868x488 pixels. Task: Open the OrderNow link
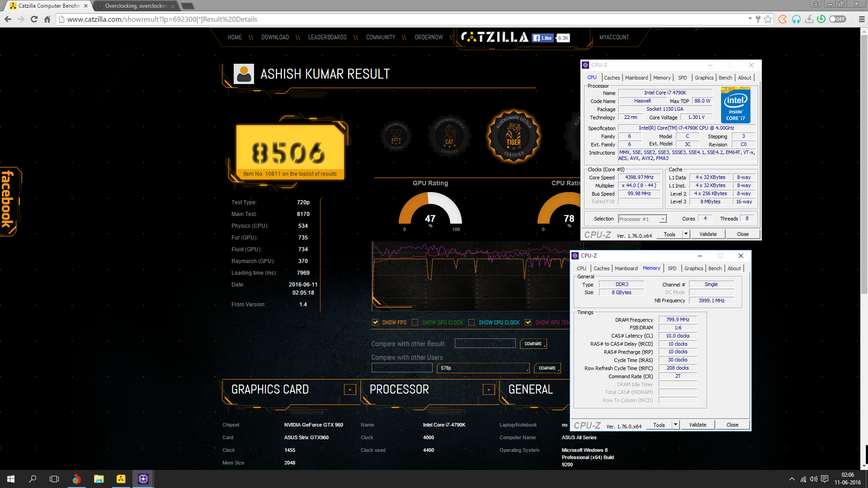[429, 38]
